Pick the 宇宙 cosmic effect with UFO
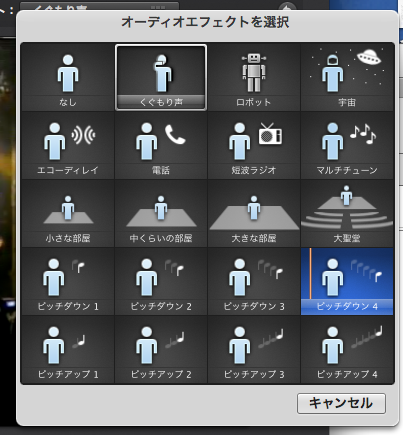403x435 pixels. pos(347,77)
